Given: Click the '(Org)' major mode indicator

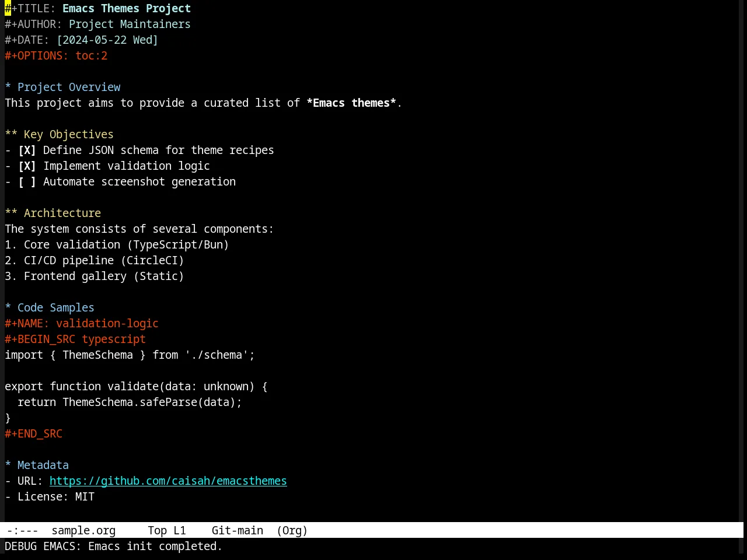Looking at the screenshot, I should (292, 530).
